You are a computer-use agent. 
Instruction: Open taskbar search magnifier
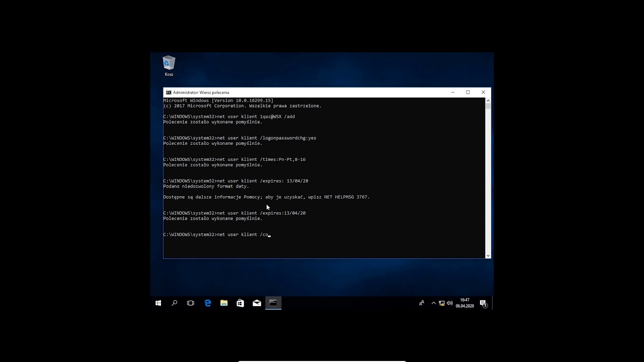(175, 303)
